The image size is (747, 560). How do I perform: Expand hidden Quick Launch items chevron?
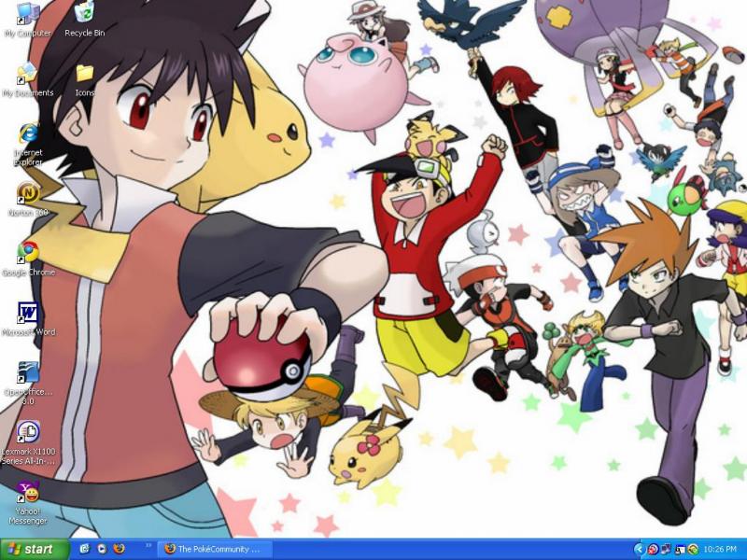(148, 546)
